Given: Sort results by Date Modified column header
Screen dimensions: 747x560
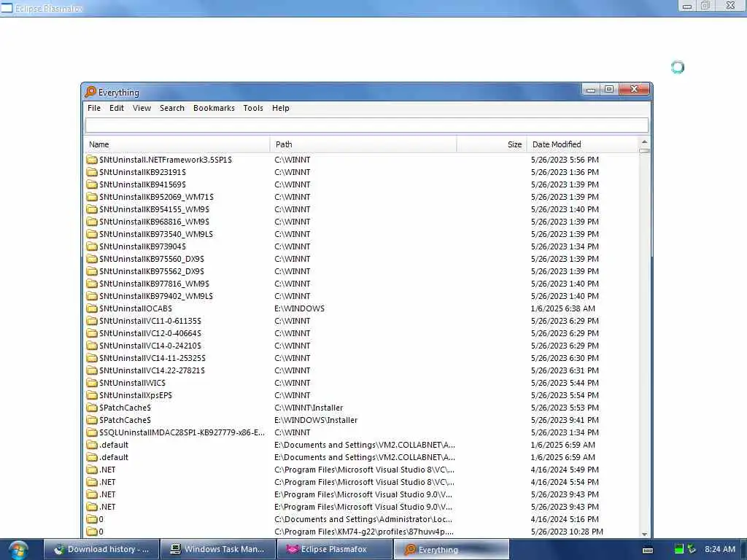Looking at the screenshot, I should click(x=582, y=144).
